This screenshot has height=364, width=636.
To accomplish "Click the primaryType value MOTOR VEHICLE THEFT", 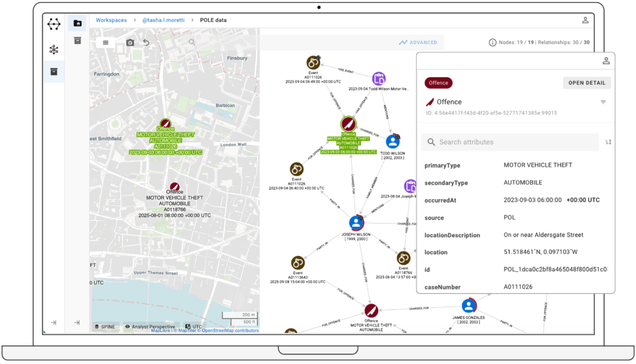I will (x=538, y=165).
